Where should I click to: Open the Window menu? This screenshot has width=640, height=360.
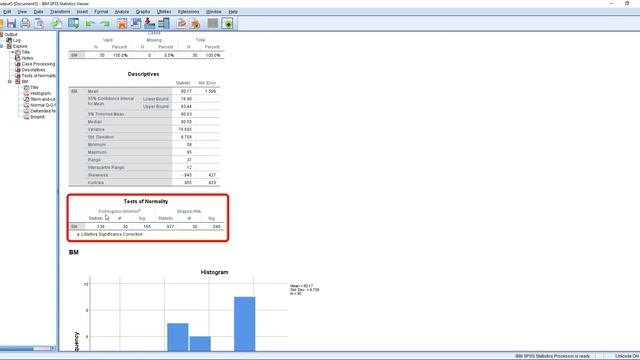[213, 12]
